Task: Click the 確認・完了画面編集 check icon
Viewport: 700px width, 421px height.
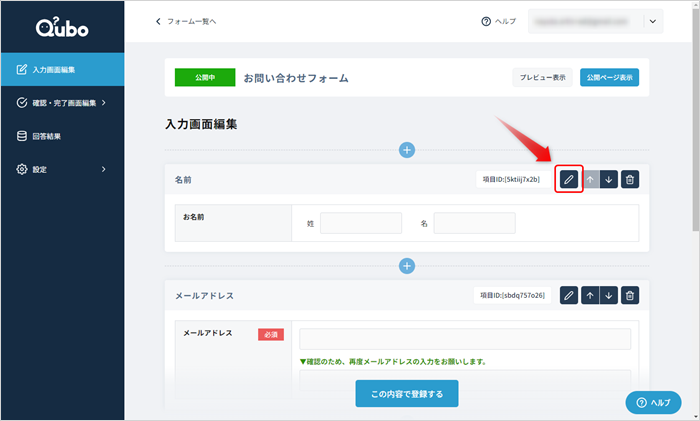Action: coord(21,103)
